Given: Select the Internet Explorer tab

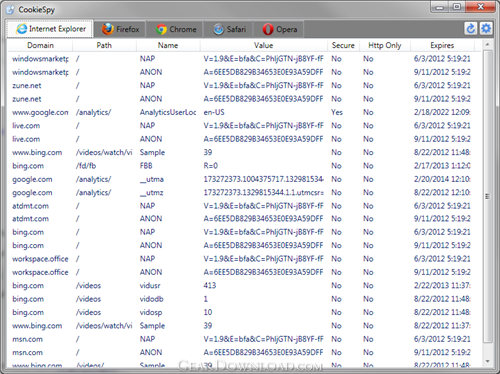Looking at the screenshot, I should click(50, 29).
